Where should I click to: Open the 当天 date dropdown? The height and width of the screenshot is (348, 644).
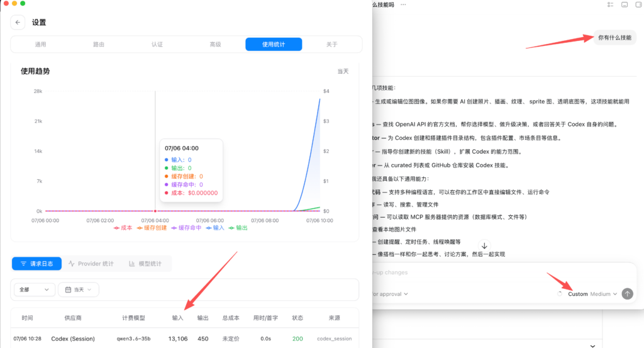click(78, 289)
